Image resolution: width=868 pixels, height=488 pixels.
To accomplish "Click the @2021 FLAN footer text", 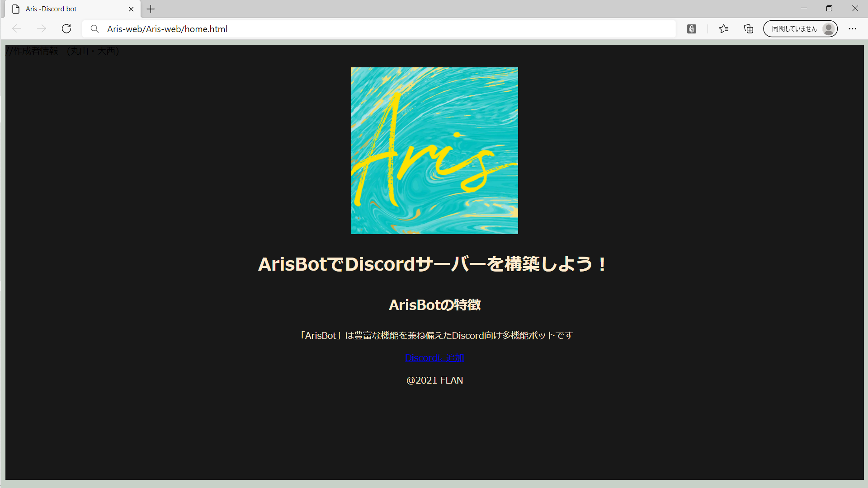I will tap(434, 380).
